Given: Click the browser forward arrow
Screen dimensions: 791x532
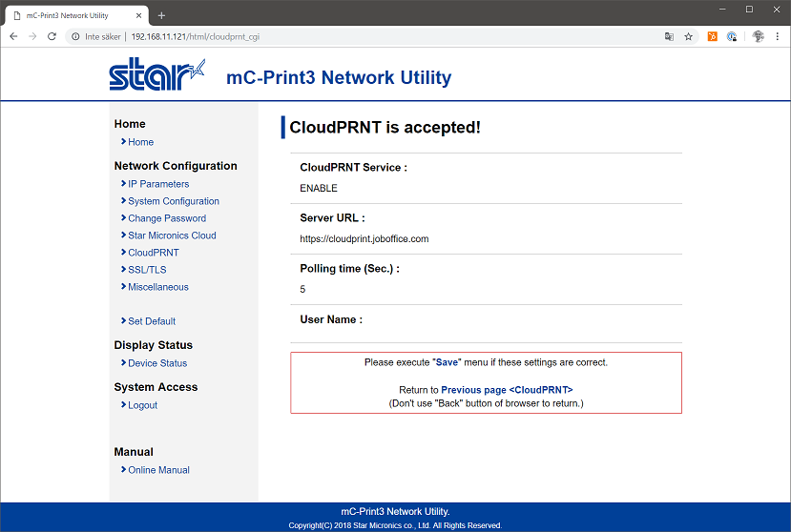Looking at the screenshot, I should tap(32, 36).
